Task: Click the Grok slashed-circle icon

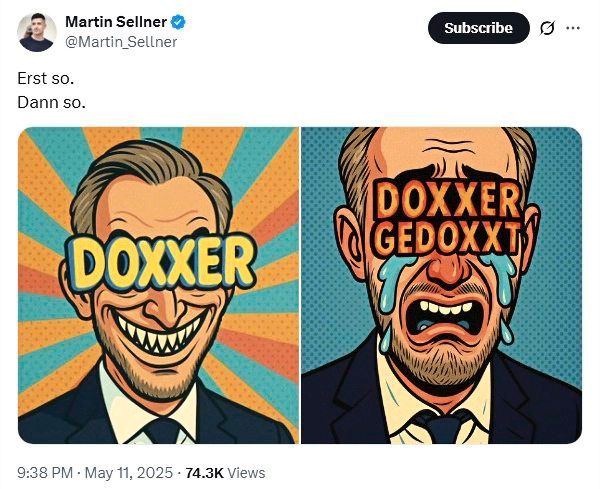Action: tap(547, 28)
